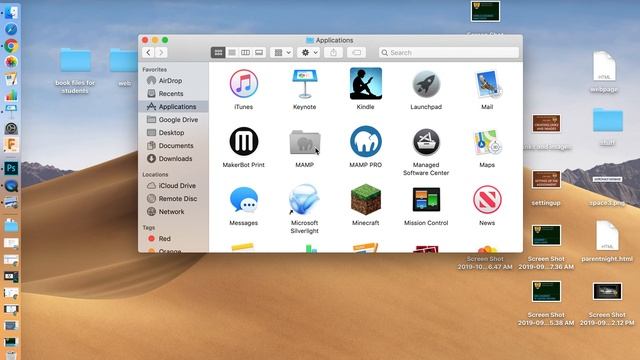640x360 pixels.
Task: Select the MakerBot Print app
Action: click(244, 141)
